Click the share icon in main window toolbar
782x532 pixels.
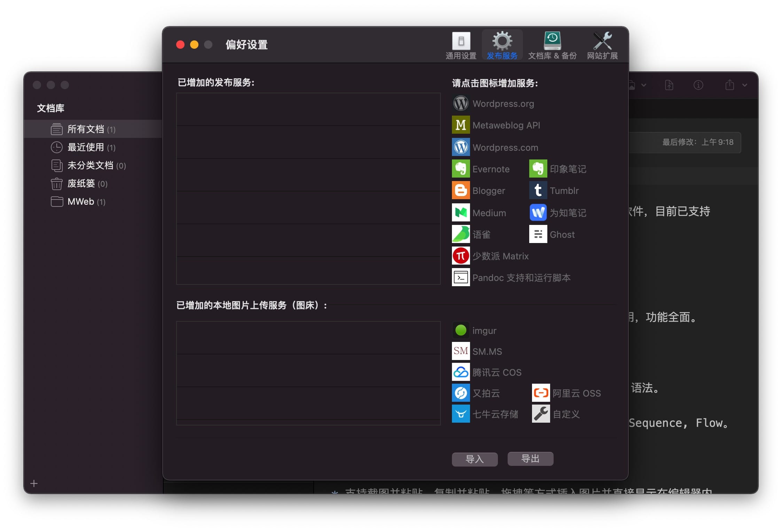(x=730, y=85)
